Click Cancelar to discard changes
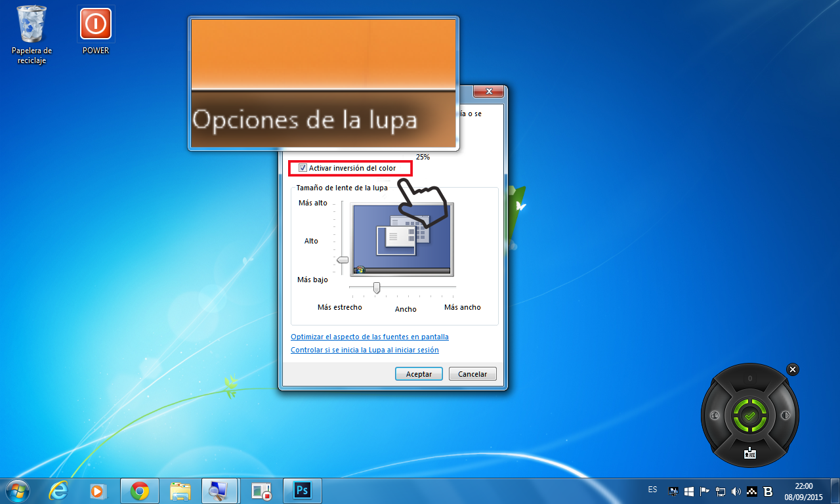Viewport: 840px width, 504px height. click(472, 373)
